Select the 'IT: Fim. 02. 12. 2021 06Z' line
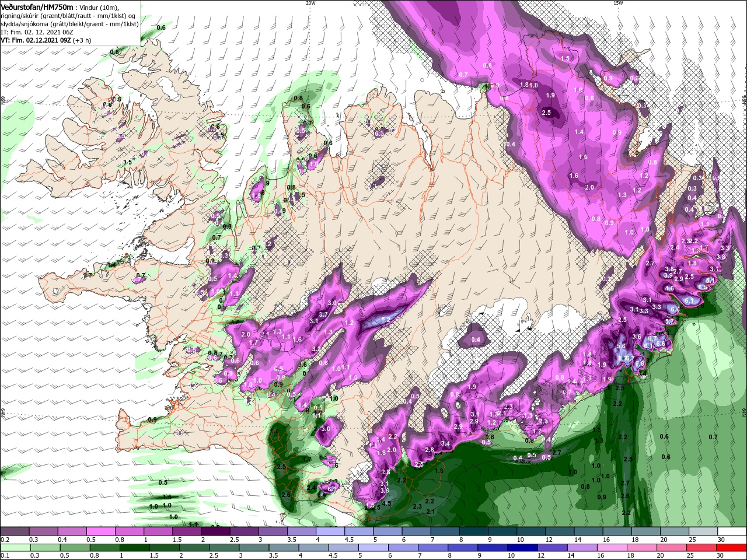Screen dimensions: 747x560 [x=36, y=33]
